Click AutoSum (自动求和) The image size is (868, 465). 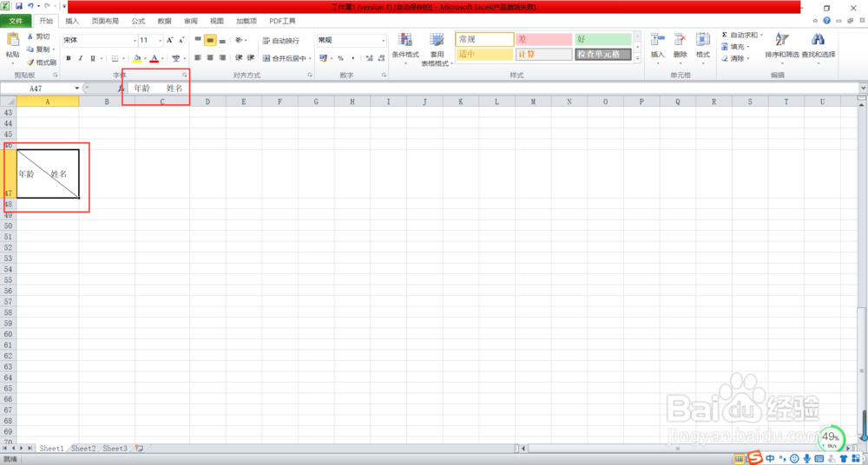(742, 35)
